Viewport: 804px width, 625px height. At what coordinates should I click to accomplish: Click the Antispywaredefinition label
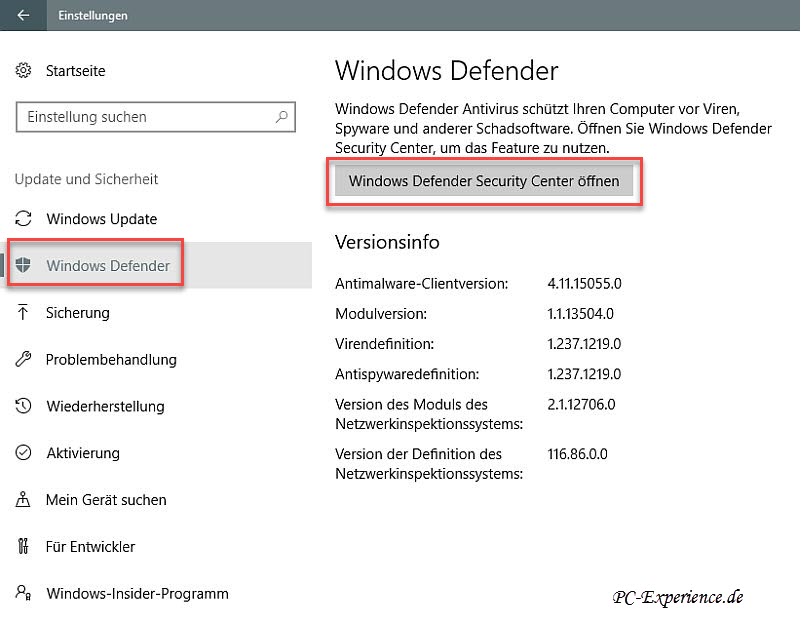tap(407, 374)
